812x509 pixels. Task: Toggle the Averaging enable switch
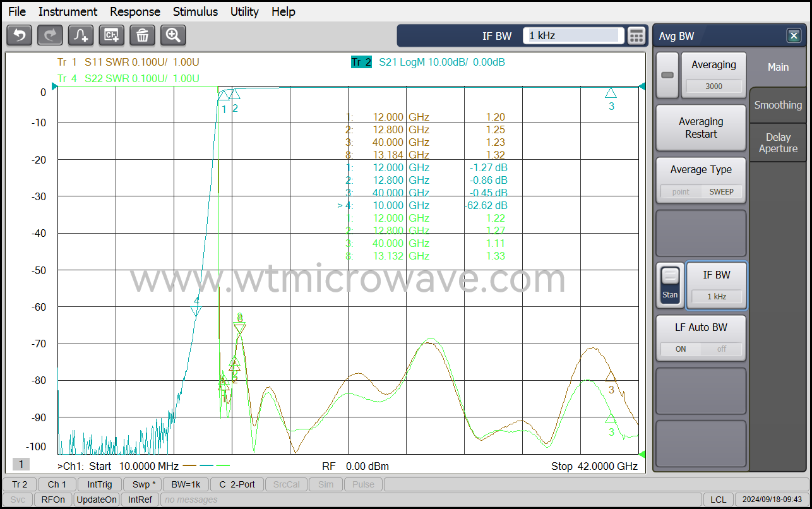point(667,75)
